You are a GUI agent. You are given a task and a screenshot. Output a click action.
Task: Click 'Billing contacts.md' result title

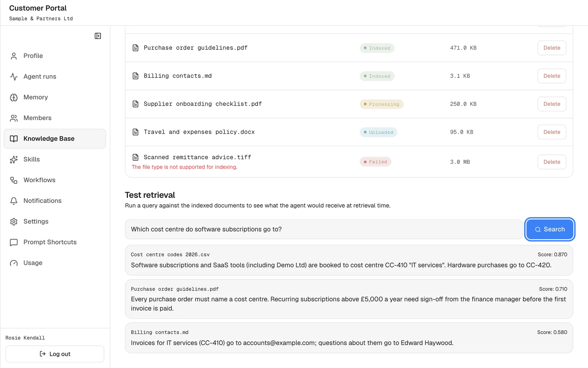point(160,332)
